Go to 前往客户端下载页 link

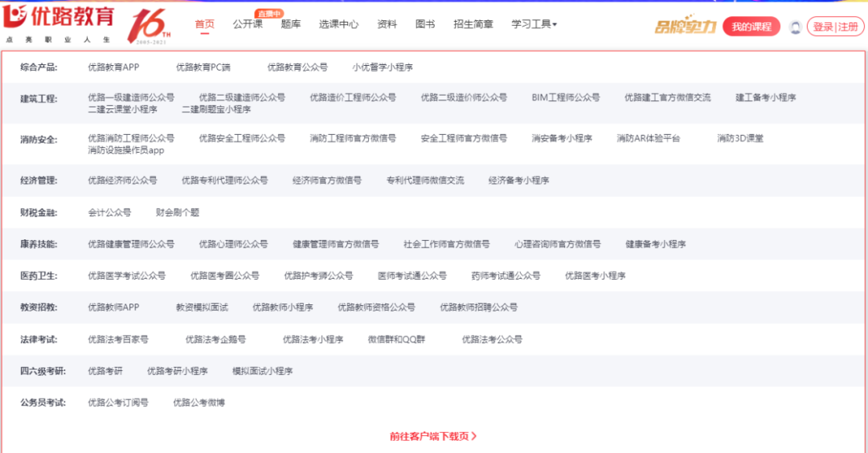(433, 436)
